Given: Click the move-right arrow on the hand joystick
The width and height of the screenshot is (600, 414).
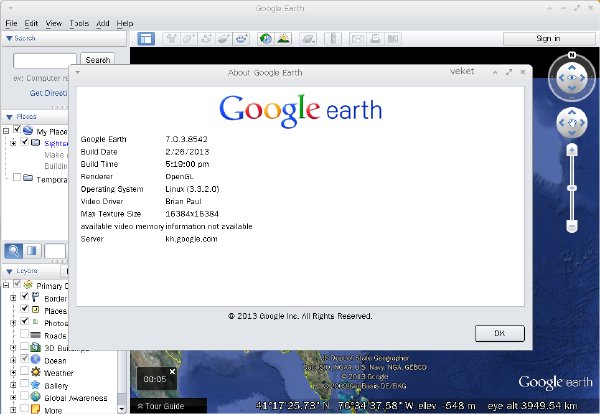Looking at the screenshot, I should click(x=582, y=122).
